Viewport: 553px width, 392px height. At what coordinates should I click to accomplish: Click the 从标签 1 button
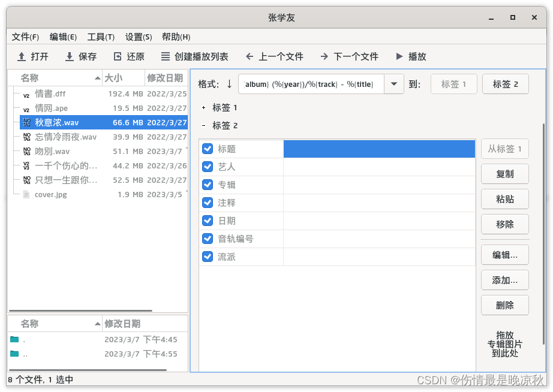pos(504,149)
